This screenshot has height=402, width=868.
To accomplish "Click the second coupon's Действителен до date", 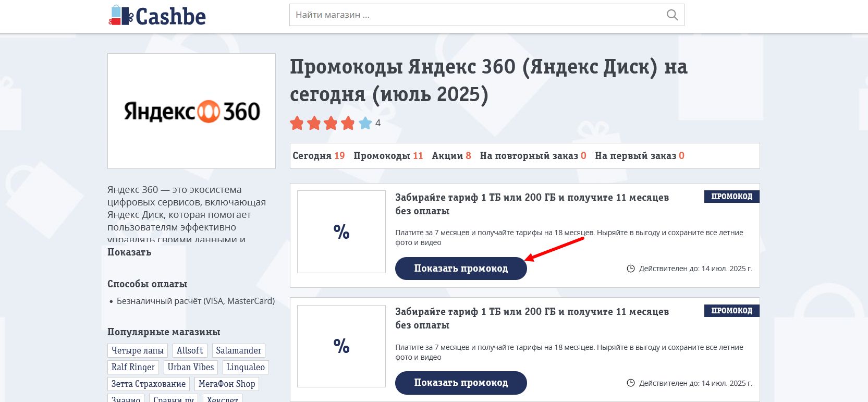I will pos(695,383).
